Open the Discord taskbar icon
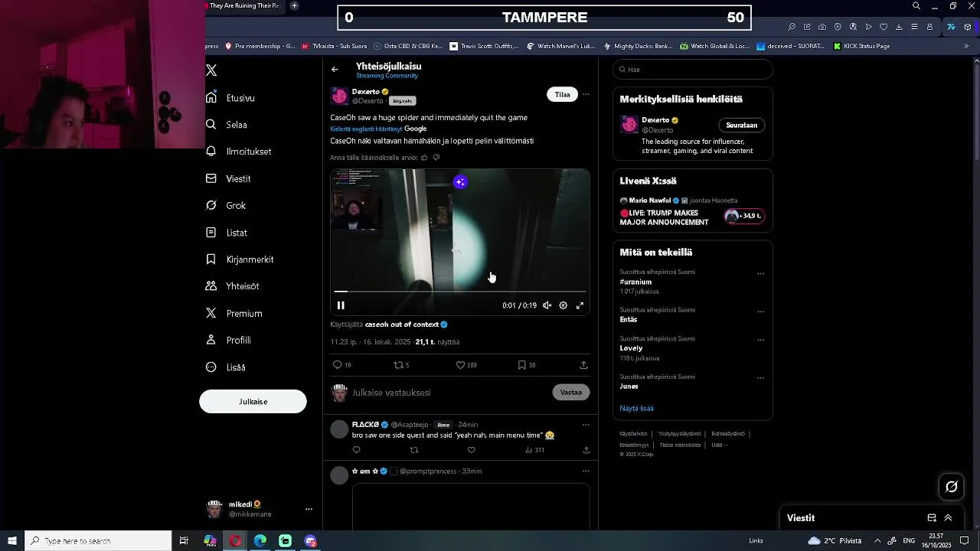 (x=310, y=541)
